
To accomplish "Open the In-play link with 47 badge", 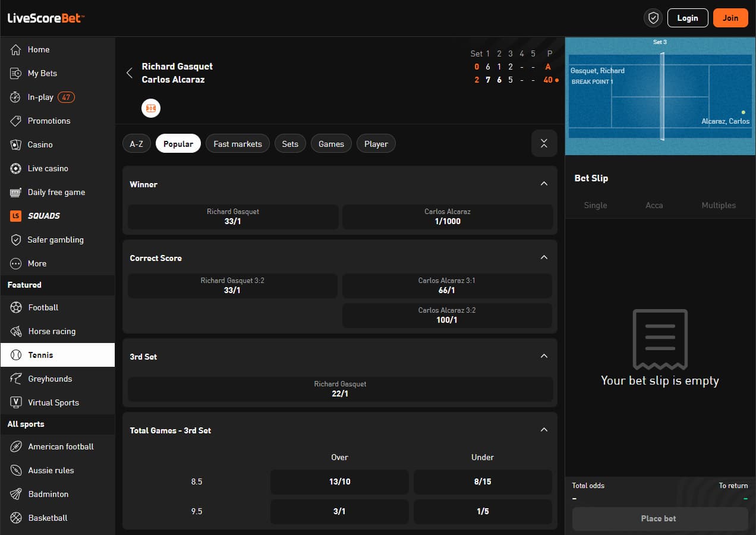I will [57, 97].
